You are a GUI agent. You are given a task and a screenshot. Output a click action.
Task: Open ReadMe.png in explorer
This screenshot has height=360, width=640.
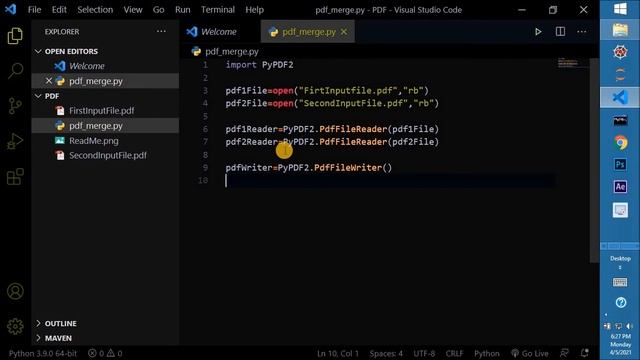(105, 140)
